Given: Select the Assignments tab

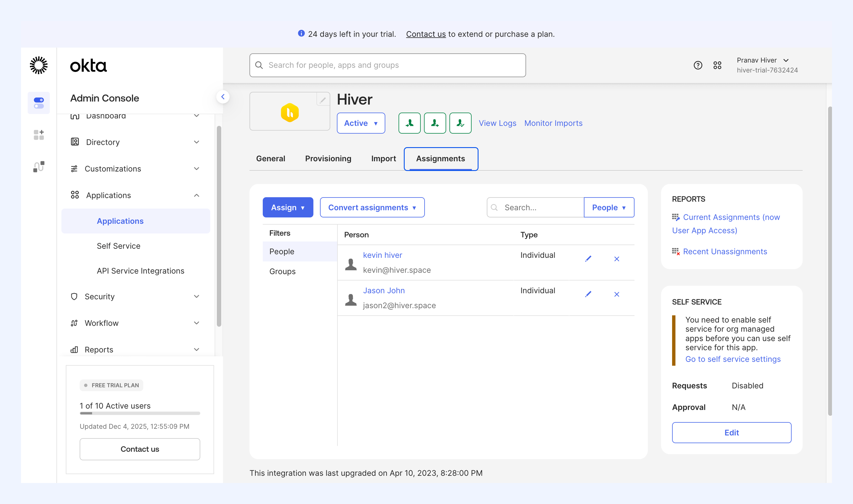Looking at the screenshot, I should point(441,159).
